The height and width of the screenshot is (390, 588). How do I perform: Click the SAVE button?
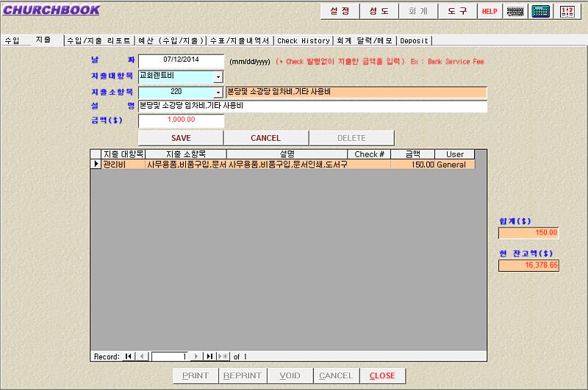pos(181,138)
